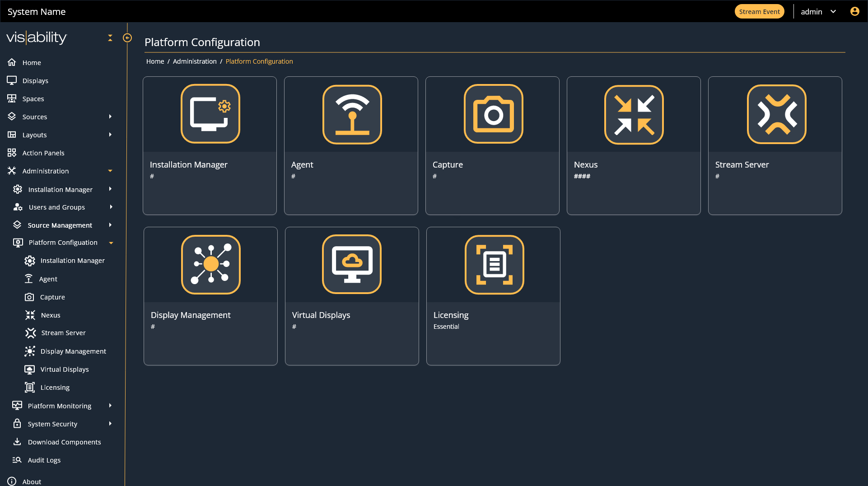This screenshot has height=486, width=868.
Task: Expand Source Management submenu arrow
Action: pyautogui.click(x=110, y=225)
